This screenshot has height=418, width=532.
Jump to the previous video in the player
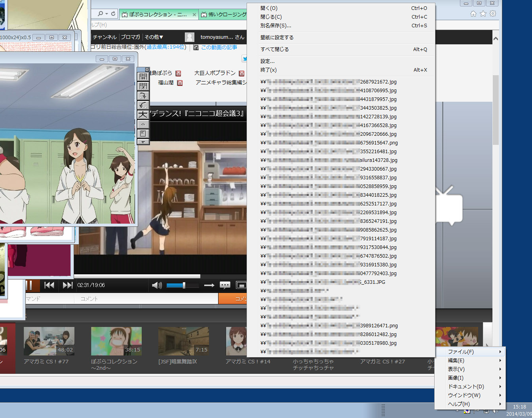49,285
